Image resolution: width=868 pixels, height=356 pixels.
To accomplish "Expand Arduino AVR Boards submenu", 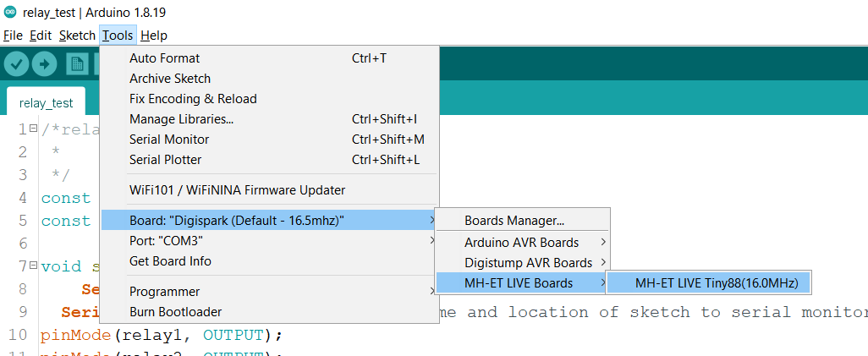I will click(x=523, y=243).
